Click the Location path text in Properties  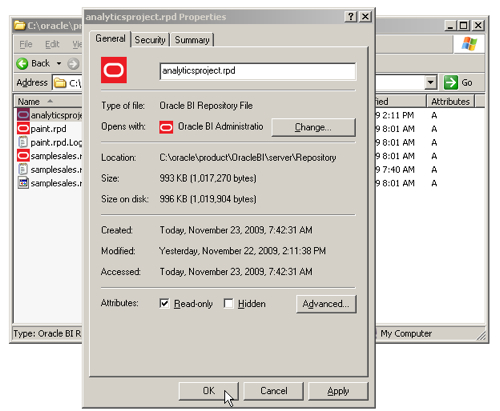(248, 157)
